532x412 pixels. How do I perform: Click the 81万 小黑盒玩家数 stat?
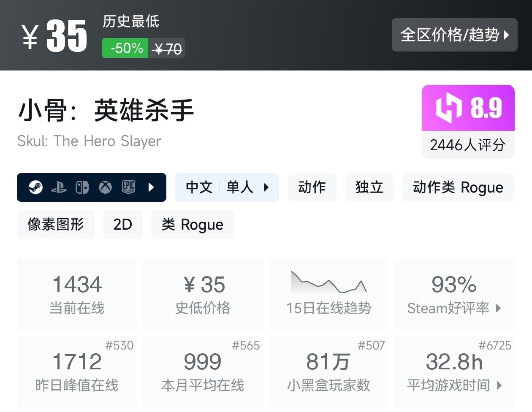[328, 371]
